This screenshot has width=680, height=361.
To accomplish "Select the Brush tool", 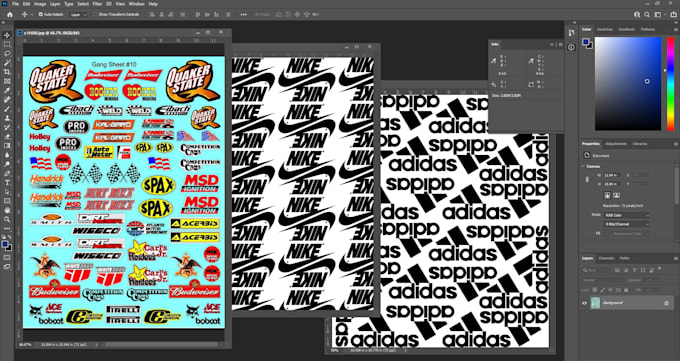I will click(7, 109).
